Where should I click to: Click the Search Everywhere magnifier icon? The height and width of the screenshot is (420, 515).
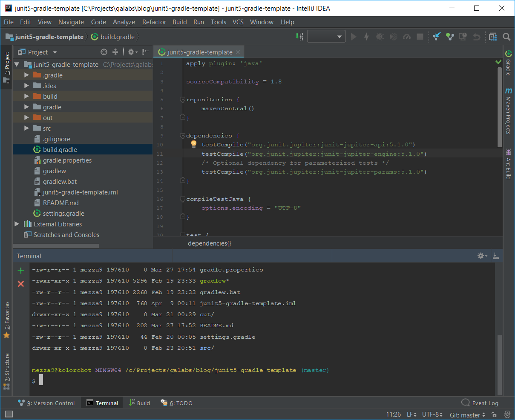(x=506, y=37)
